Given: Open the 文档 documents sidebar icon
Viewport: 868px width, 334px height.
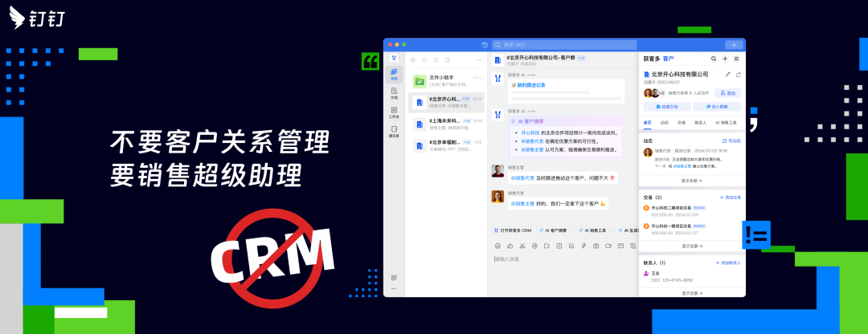Looking at the screenshot, I should 394,93.
